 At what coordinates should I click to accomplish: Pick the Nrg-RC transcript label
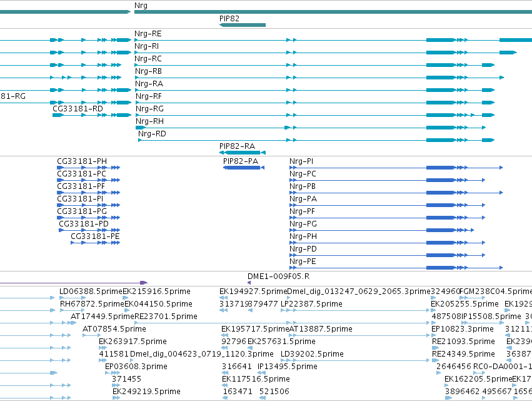(148, 59)
